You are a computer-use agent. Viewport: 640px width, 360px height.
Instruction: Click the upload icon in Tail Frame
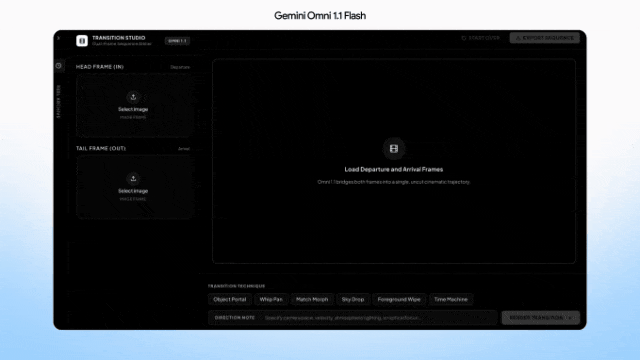[x=133, y=179]
